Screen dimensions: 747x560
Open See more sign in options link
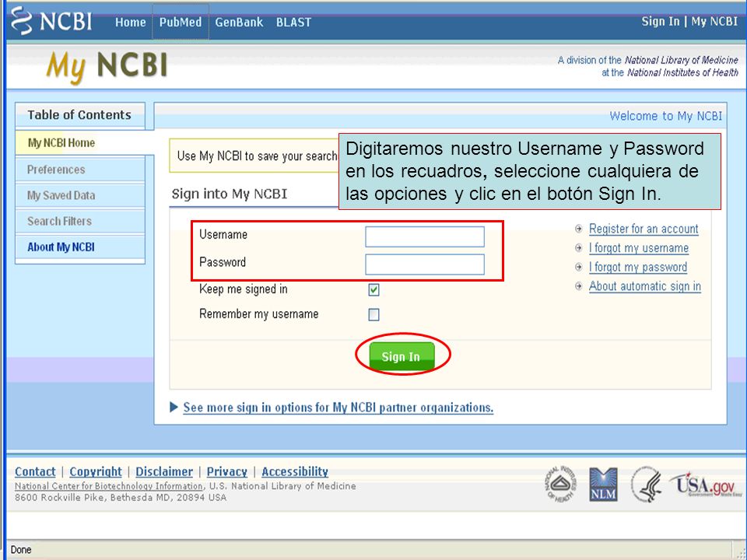pyautogui.click(x=338, y=408)
